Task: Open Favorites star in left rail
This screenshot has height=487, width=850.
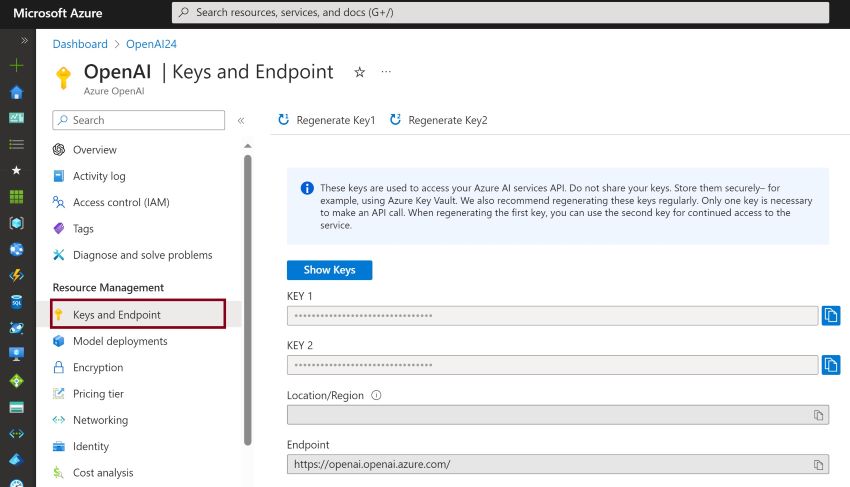Action: point(16,170)
